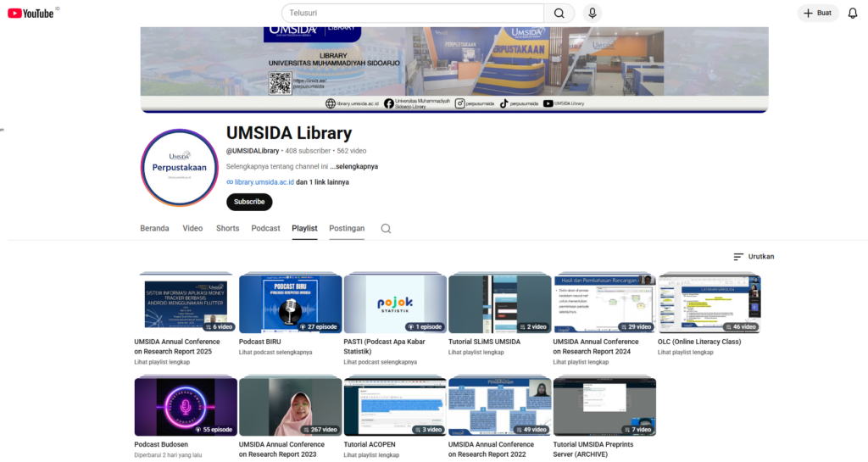Viewport: 868px width, 462px height.
Task: Show 'dan 1 link lainnya'
Action: pyautogui.click(x=323, y=182)
